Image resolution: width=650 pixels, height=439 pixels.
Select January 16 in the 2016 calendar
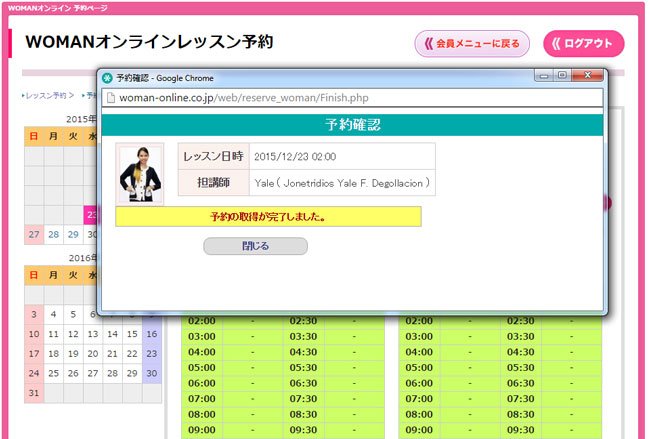151,334
